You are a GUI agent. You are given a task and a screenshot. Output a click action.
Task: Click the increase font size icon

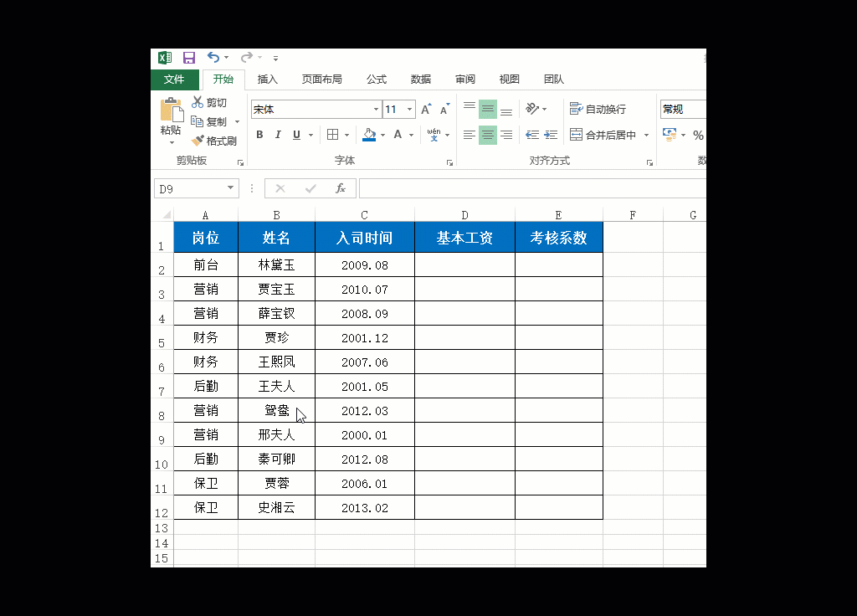[426, 110]
